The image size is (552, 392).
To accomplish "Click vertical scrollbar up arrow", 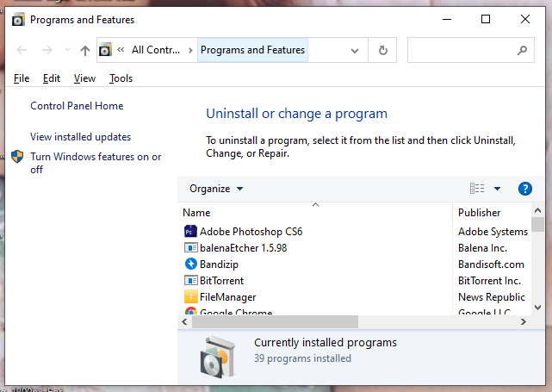I will (537, 210).
